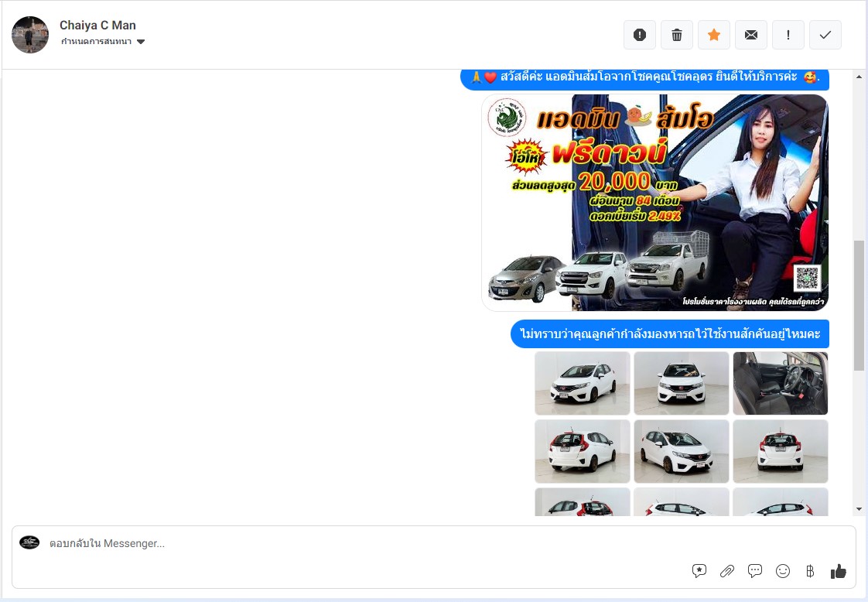Open the emoji picker smiley icon
868x602 pixels.
pos(783,571)
